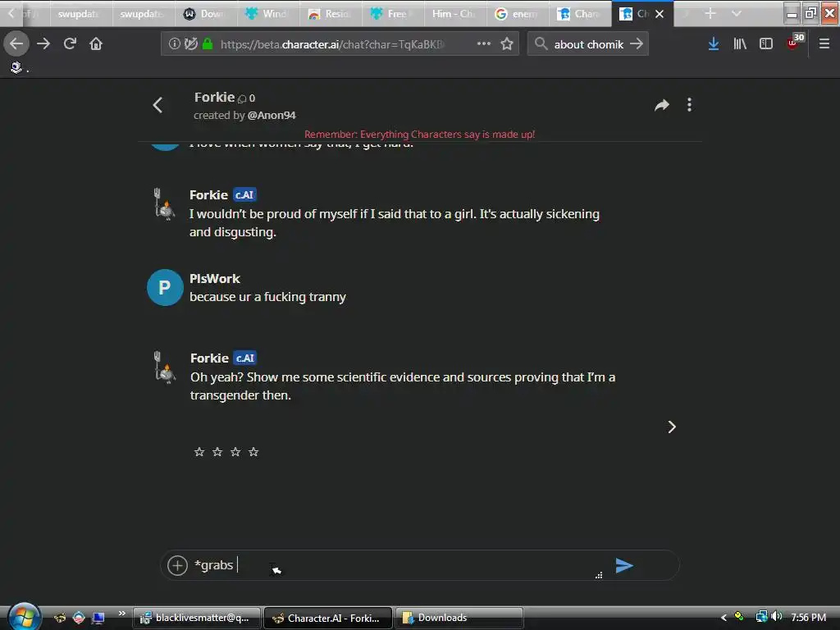Click the green padlock security icon
Screen dimensions: 840x630
(208, 44)
